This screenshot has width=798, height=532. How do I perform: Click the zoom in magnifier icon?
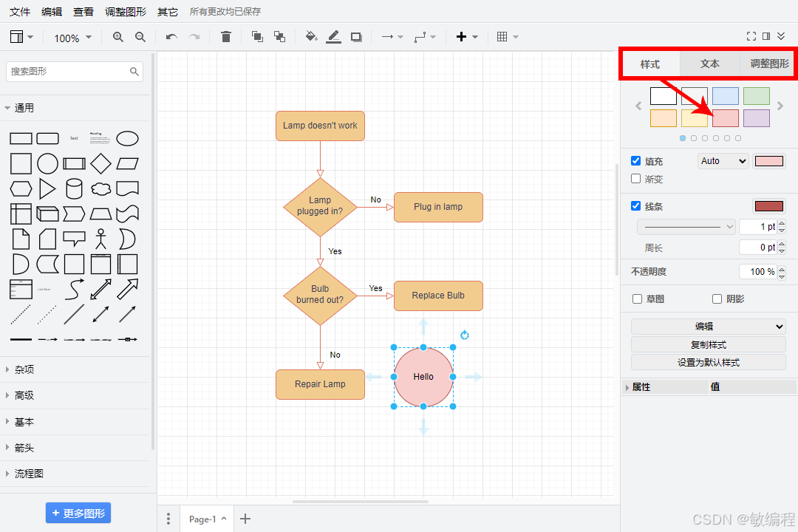tap(118, 37)
